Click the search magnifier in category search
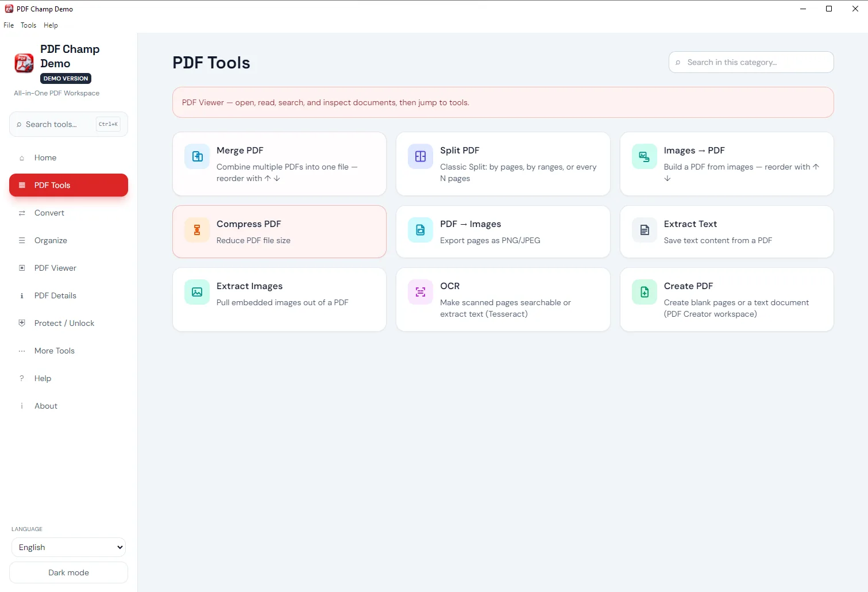The height and width of the screenshot is (592, 868). [678, 63]
